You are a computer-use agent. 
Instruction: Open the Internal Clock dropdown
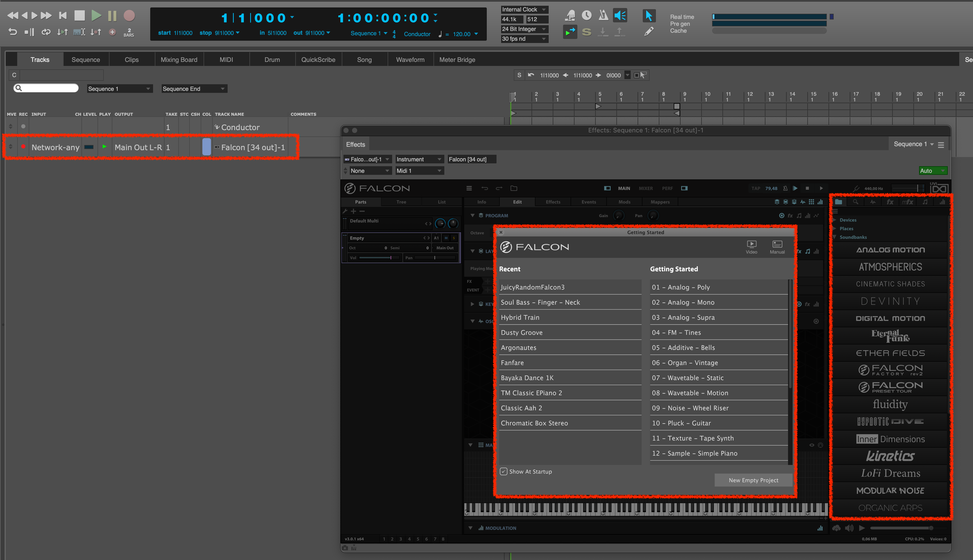tap(524, 9)
